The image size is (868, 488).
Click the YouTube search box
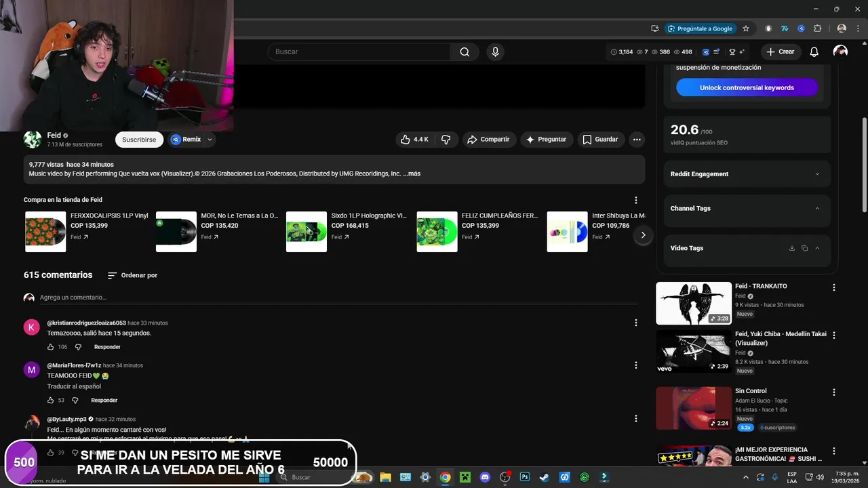359,52
